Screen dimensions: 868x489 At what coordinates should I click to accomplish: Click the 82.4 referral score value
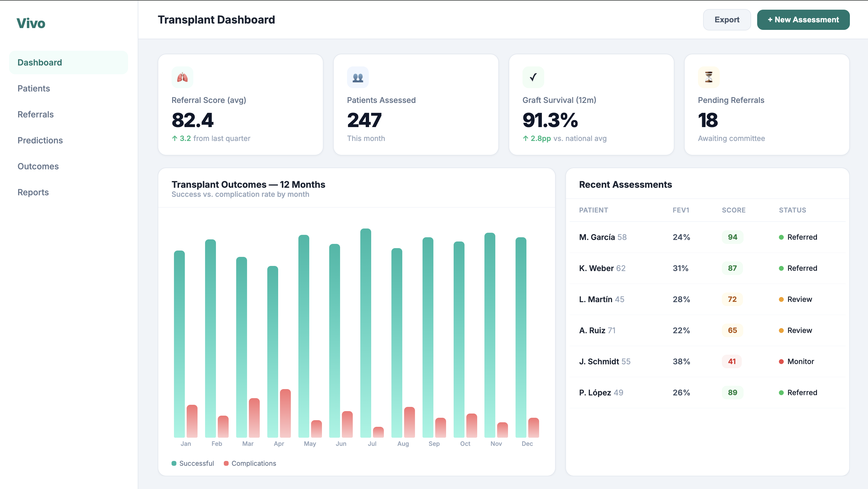tap(193, 120)
